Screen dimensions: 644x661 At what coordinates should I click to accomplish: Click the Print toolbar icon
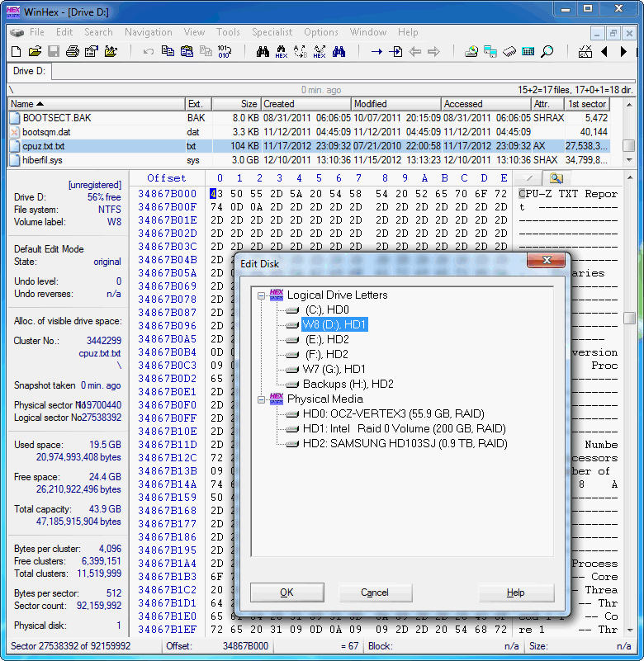73,51
